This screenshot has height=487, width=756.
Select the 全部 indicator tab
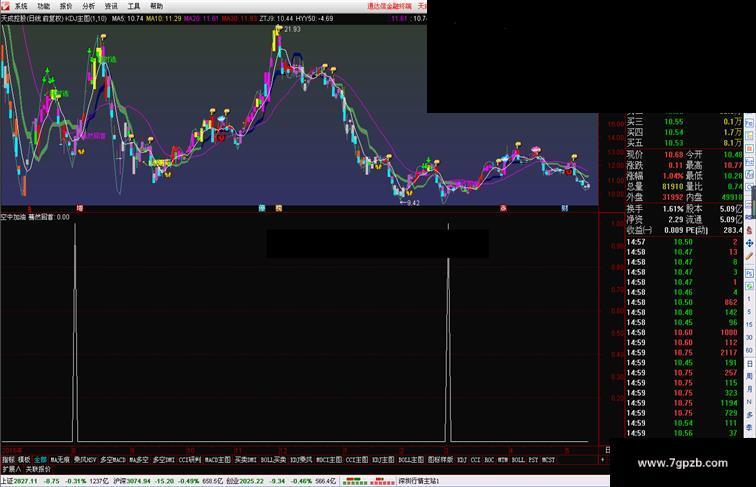40,460
